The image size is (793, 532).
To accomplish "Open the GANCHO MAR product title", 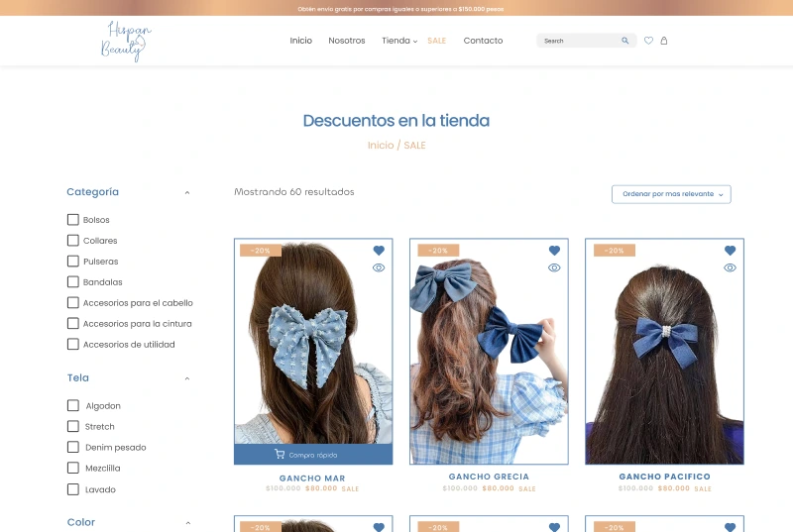I will (312, 478).
